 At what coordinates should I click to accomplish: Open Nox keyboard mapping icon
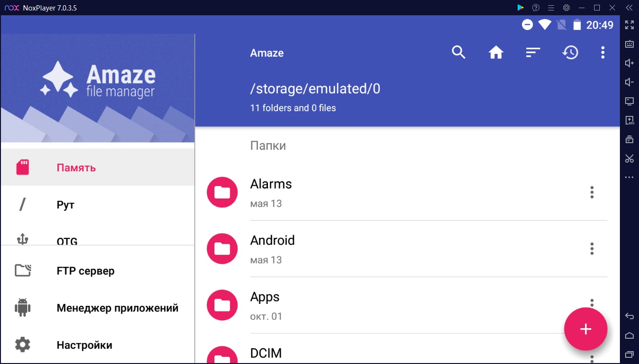(x=629, y=44)
